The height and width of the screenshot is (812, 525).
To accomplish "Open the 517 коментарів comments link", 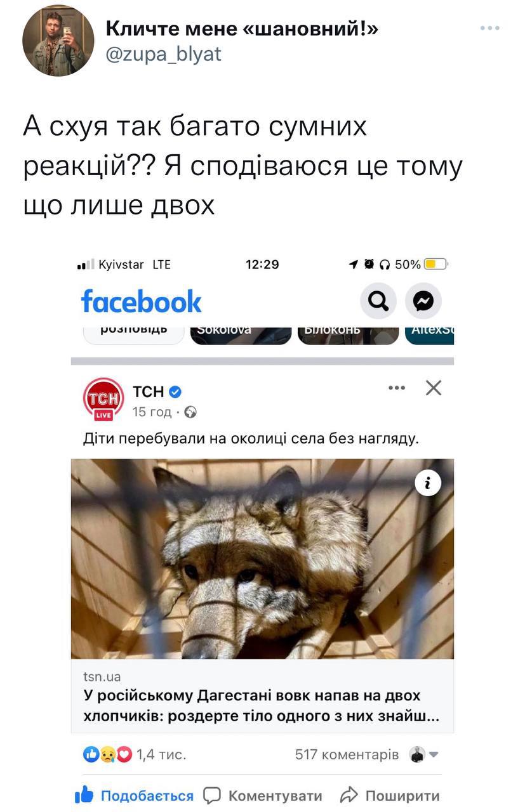I will click(x=347, y=754).
